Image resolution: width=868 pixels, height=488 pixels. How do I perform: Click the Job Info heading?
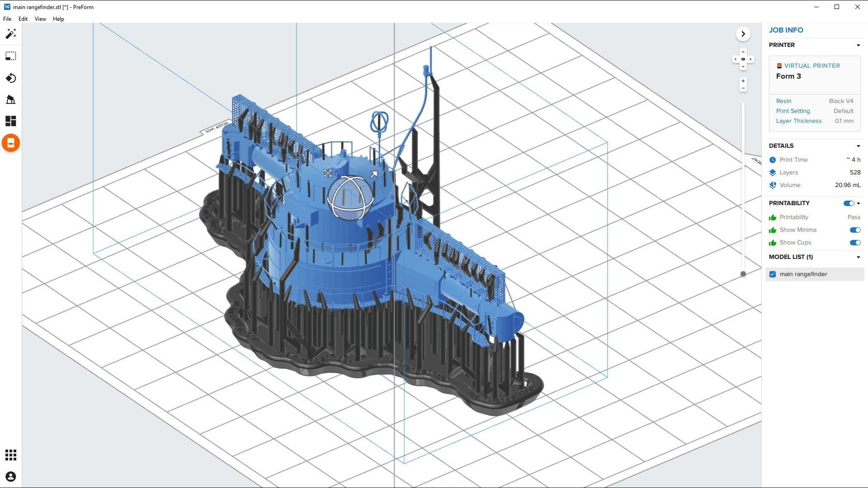(x=786, y=30)
